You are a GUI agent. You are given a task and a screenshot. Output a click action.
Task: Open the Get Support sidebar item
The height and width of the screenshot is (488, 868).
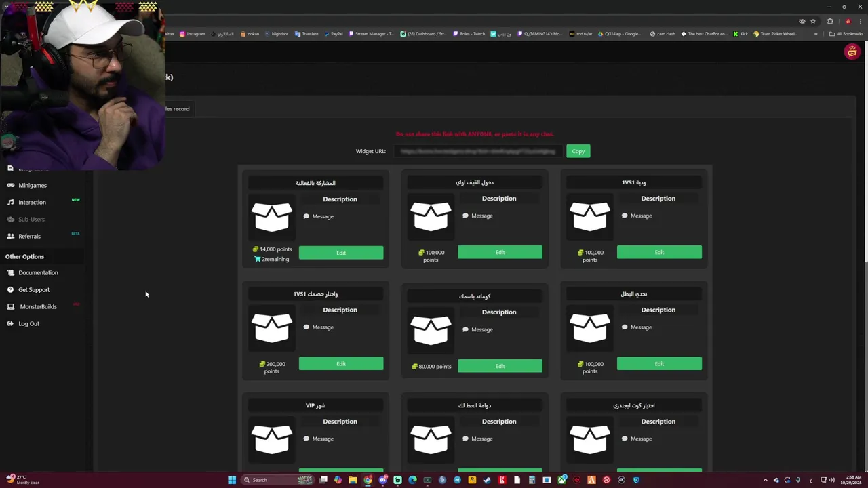coord(34,289)
